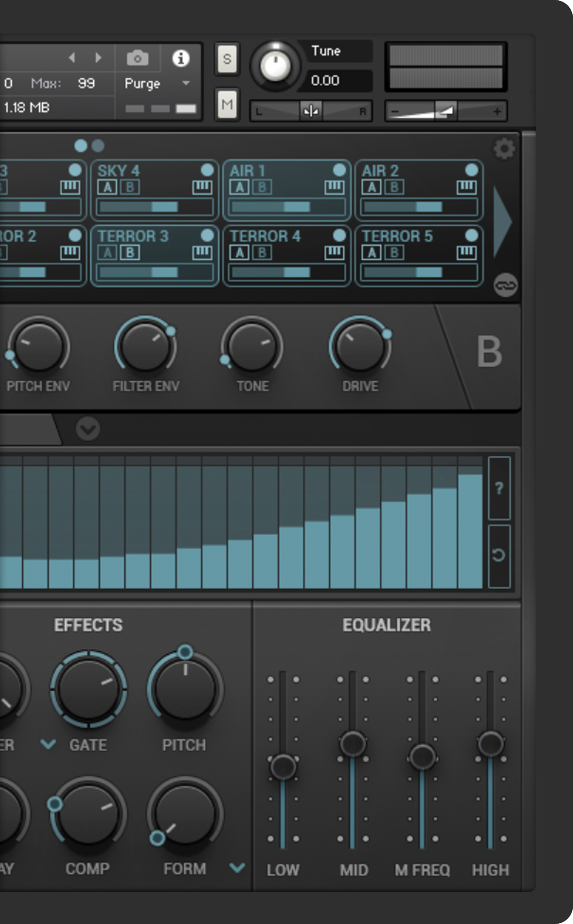Click the LOW equalizer slider handle
This screenshot has height=924, width=573.
coord(283,766)
